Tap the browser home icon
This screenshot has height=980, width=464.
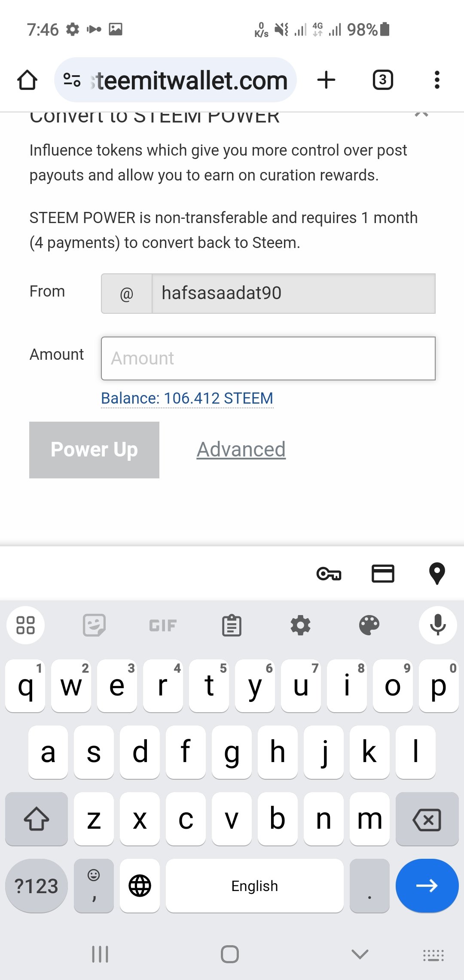27,80
